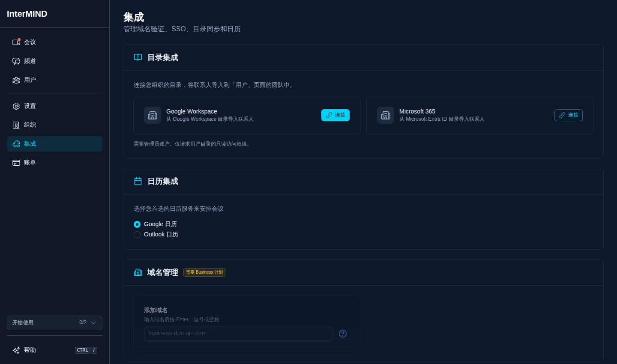Click the 0/2 progress count
The width and height of the screenshot is (617, 364).
coord(83,322)
